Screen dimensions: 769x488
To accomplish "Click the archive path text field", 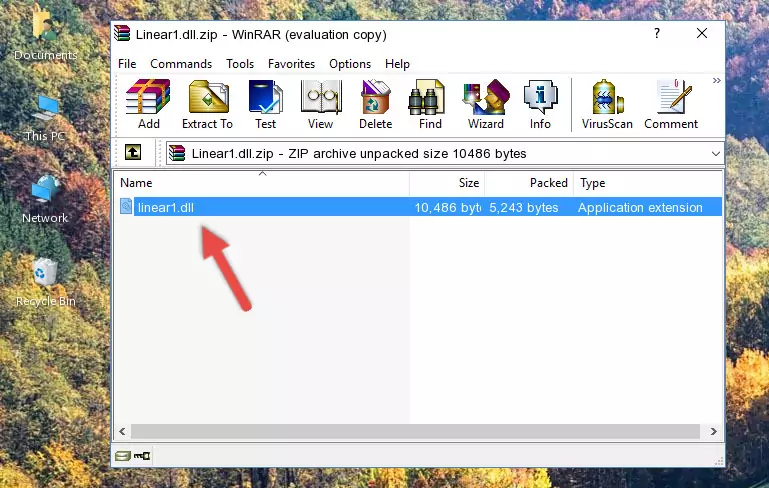I will 437,154.
